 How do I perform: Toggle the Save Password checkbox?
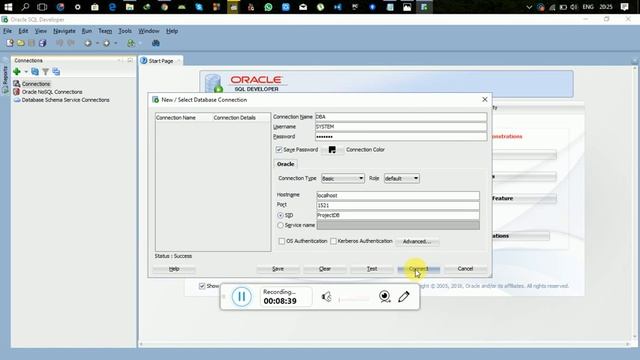point(279,150)
